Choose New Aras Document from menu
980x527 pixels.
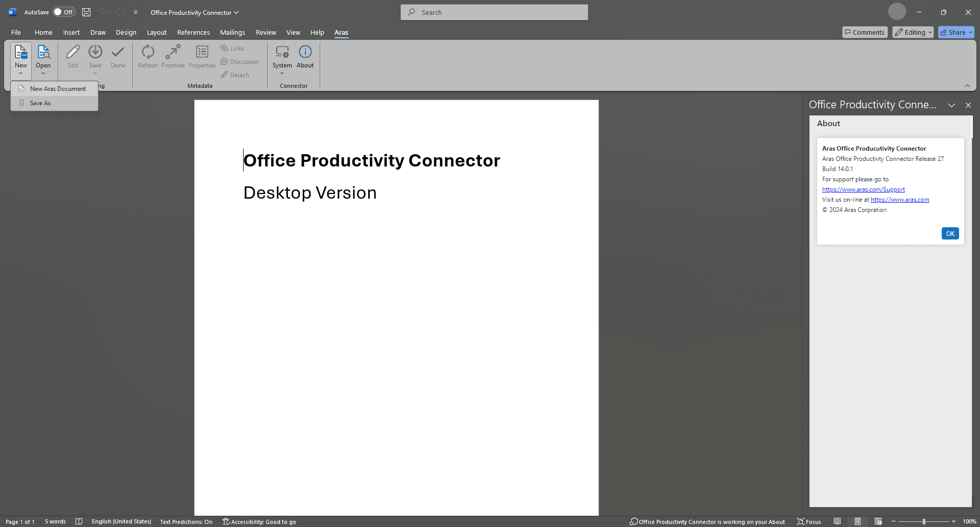(x=55, y=89)
